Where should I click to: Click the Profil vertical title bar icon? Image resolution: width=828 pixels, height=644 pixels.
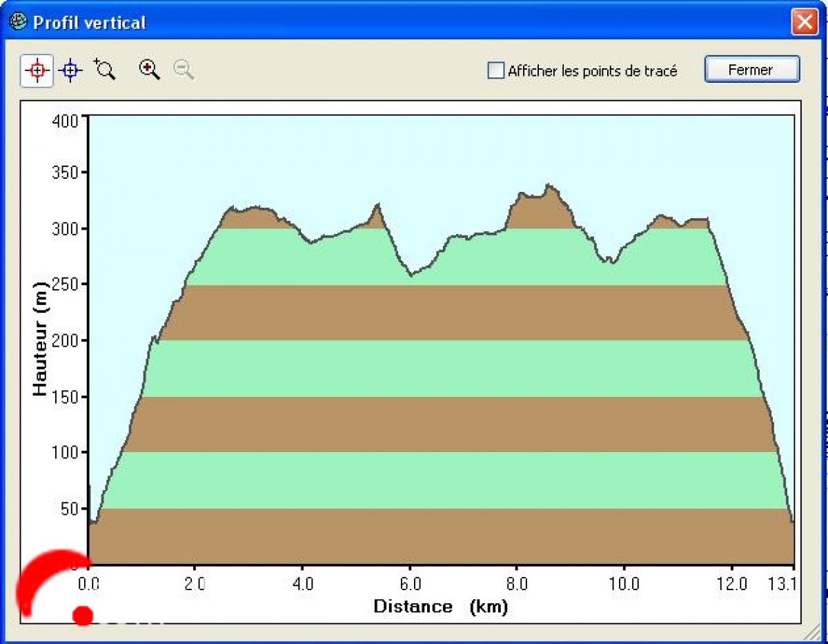coord(18,22)
